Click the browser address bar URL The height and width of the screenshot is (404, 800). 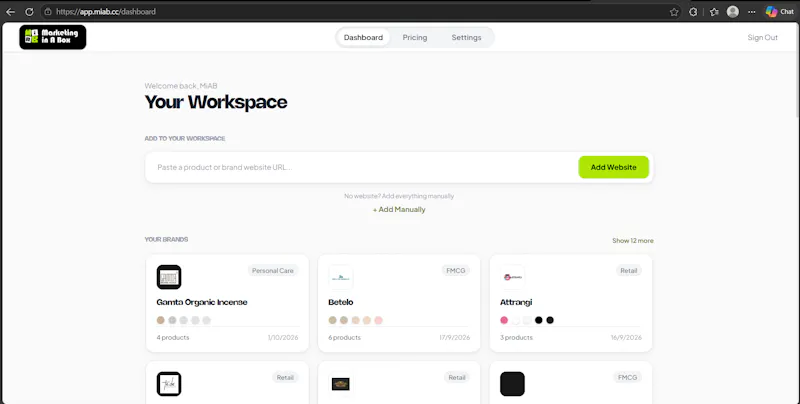(x=106, y=12)
